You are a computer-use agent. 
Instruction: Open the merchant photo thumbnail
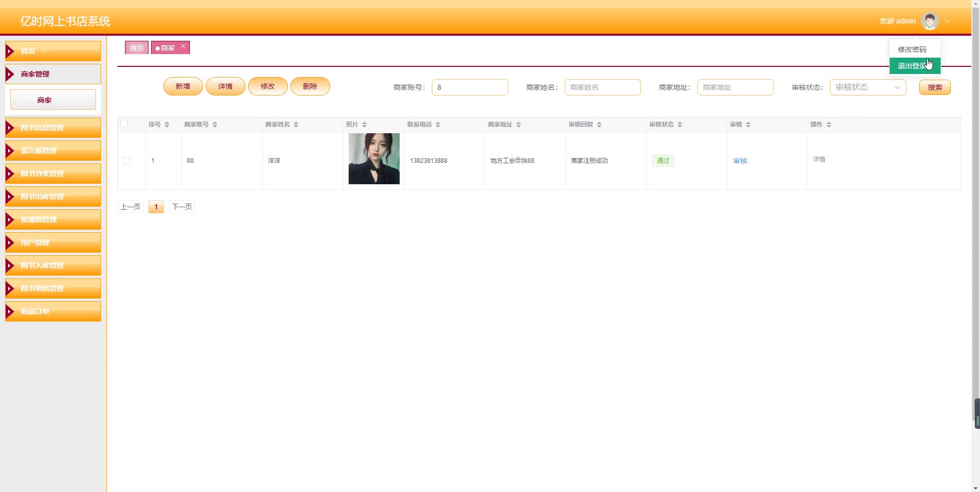point(374,159)
